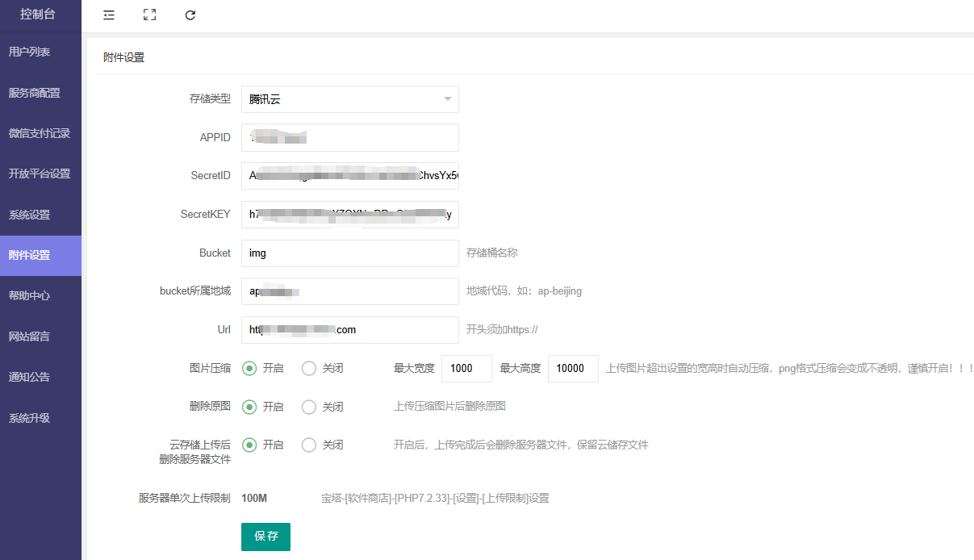Collapse the sidebar with the menu-fold icon
The height and width of the screenshot is (560, 974).
109,15
